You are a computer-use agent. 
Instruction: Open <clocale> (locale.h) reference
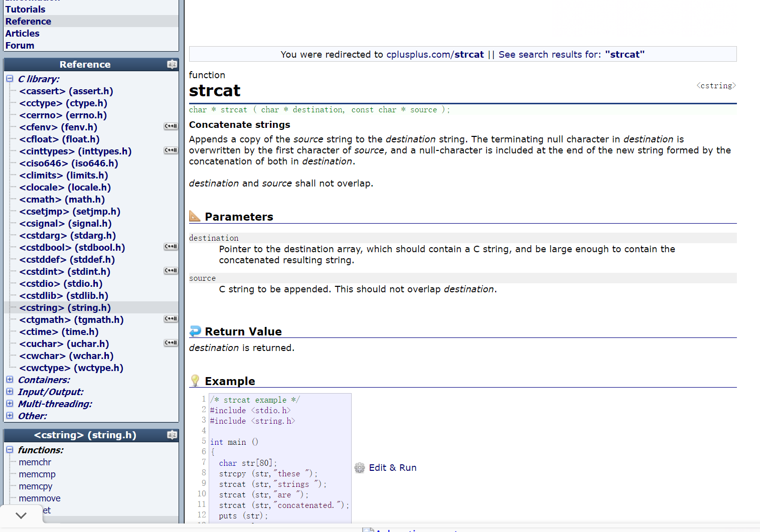coord(65,187)
